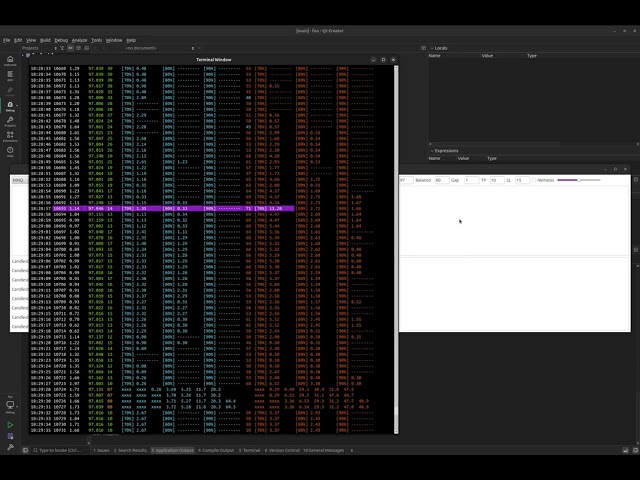Switch to Search Results output tab

(x=130, y=450)
